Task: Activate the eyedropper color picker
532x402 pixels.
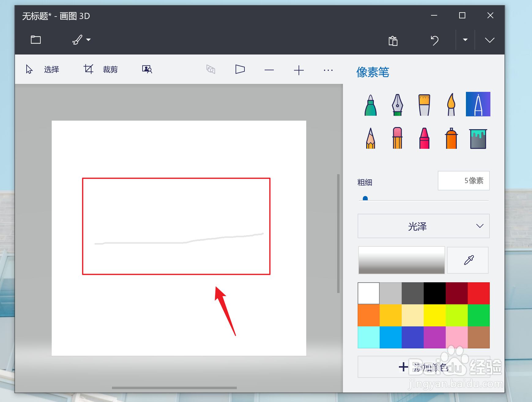Action: point(467,260)
